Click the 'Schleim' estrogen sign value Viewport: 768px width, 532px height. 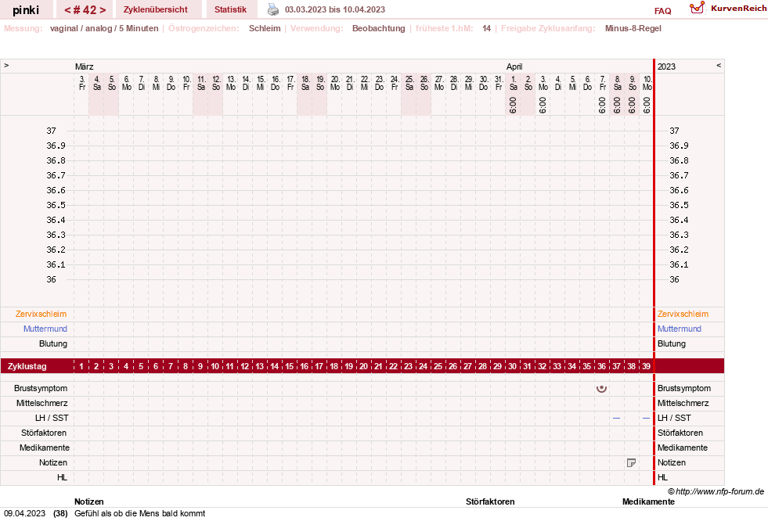coord(265,28)
